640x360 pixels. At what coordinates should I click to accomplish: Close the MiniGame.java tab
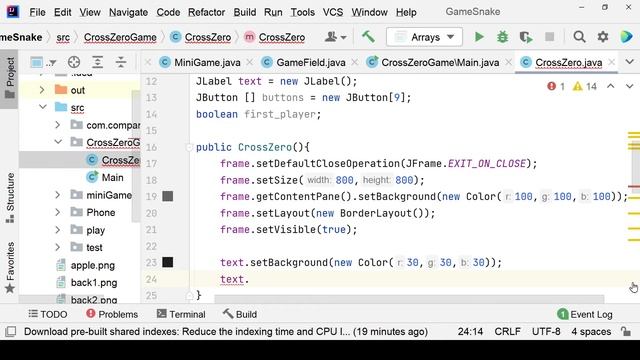(x=249, y=62)
